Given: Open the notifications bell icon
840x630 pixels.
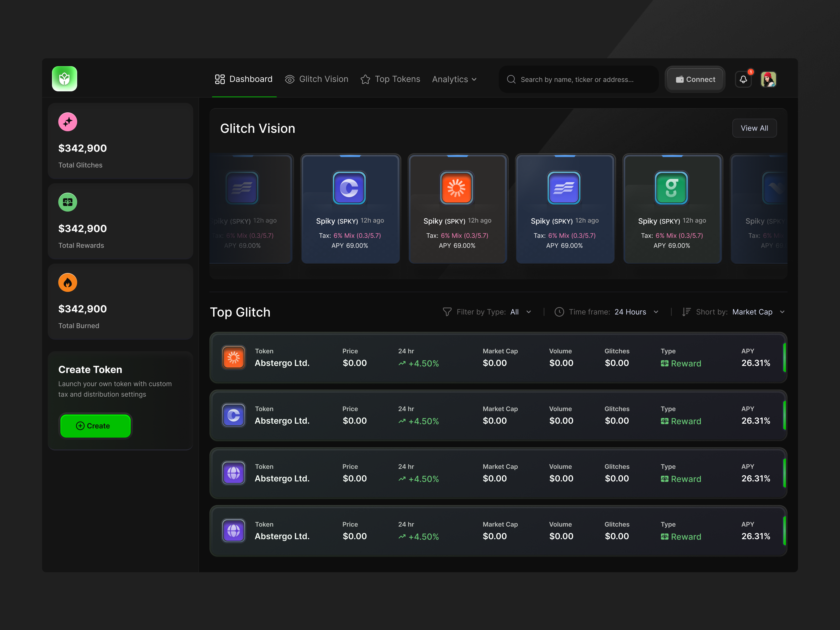Looking at the screenshot, I should (x=744, y=79).
